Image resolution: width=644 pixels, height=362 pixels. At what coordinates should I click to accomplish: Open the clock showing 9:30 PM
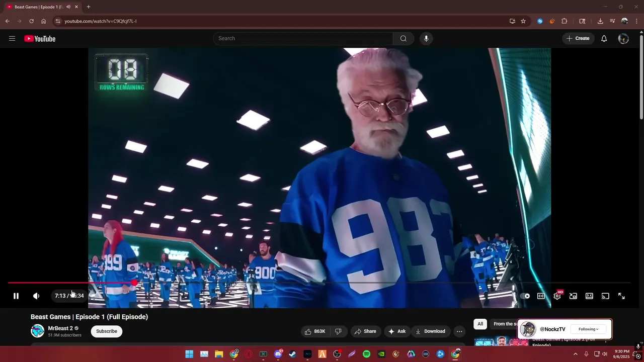[622, 354]
